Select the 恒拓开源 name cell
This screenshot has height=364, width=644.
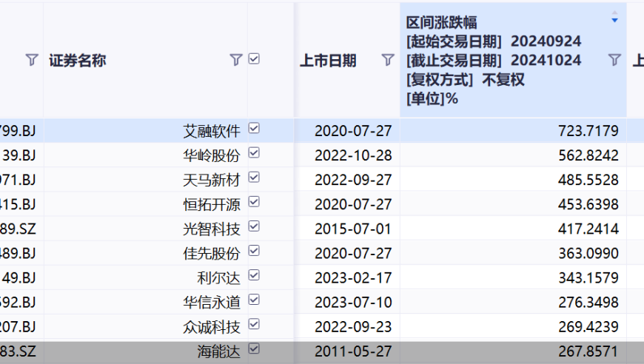click(x=146, y=204)
